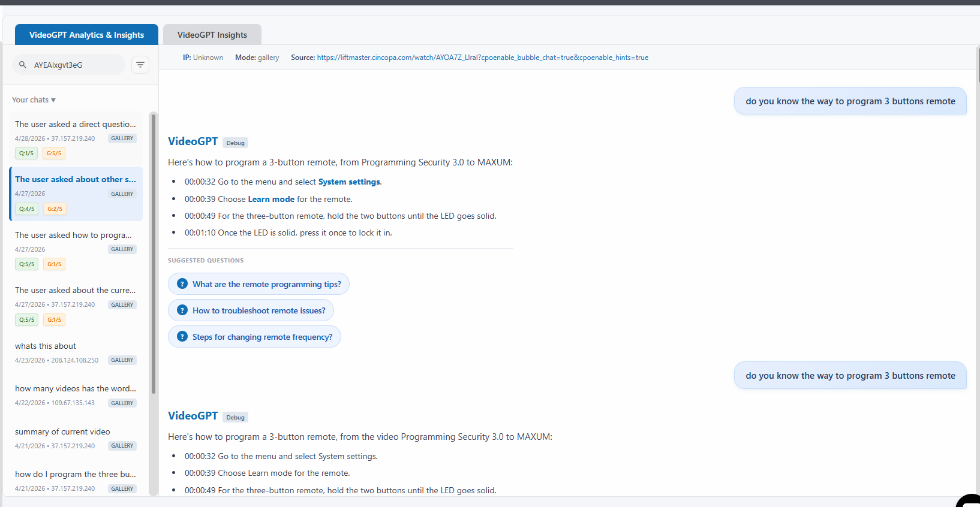
Task: Click question icon next to troubleshoot remote issues
Action: click(183, 310)
